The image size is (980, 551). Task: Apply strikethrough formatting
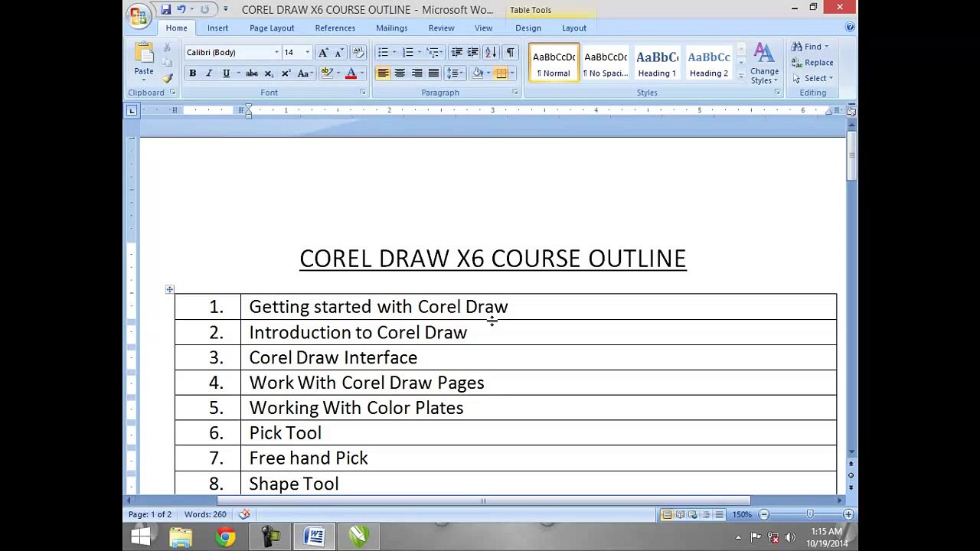tap(251, 73)
